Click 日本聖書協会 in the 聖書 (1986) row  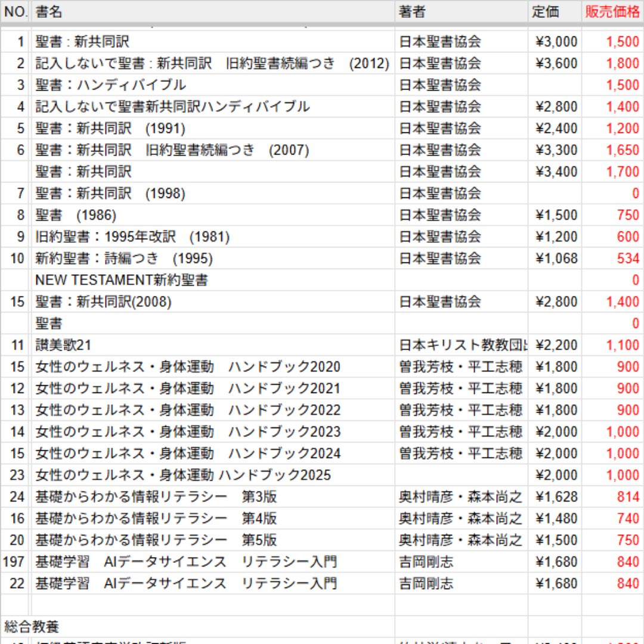tap(461, 215)
